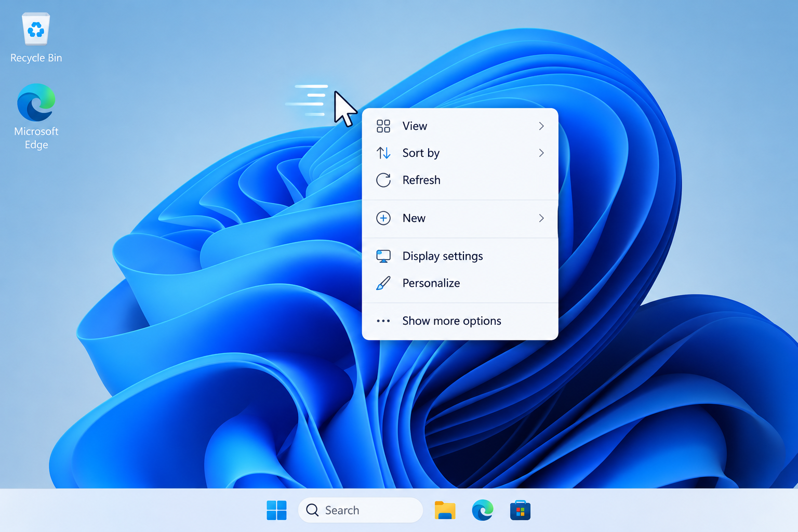Click the circular arrow Refresh icon
Screen dimensions: 798x532
383,180
